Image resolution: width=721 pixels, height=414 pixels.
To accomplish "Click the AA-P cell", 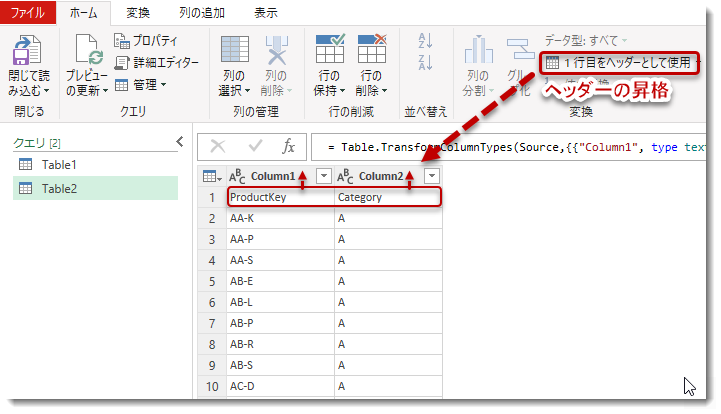I will [x=280, y=239].
